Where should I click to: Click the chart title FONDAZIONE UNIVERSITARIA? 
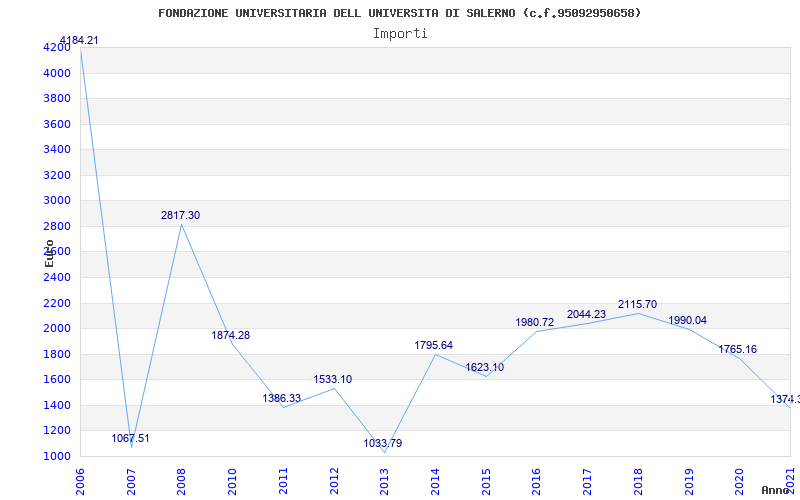coord(399,13)
